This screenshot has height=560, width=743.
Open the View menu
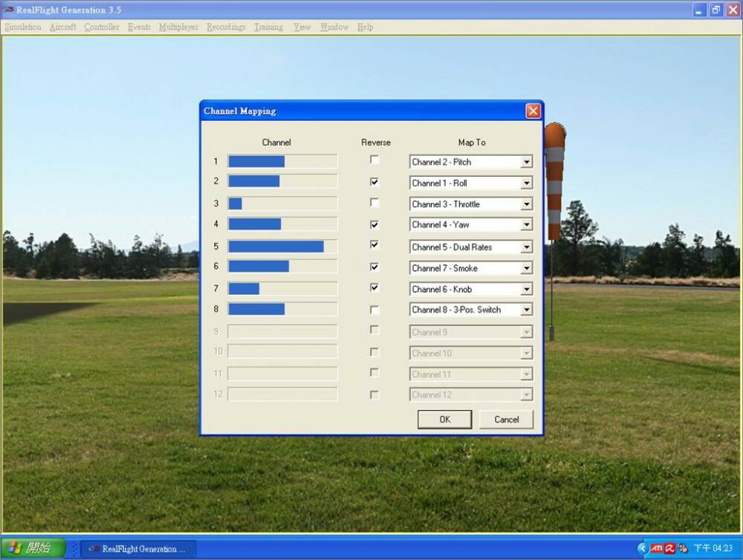302,27
